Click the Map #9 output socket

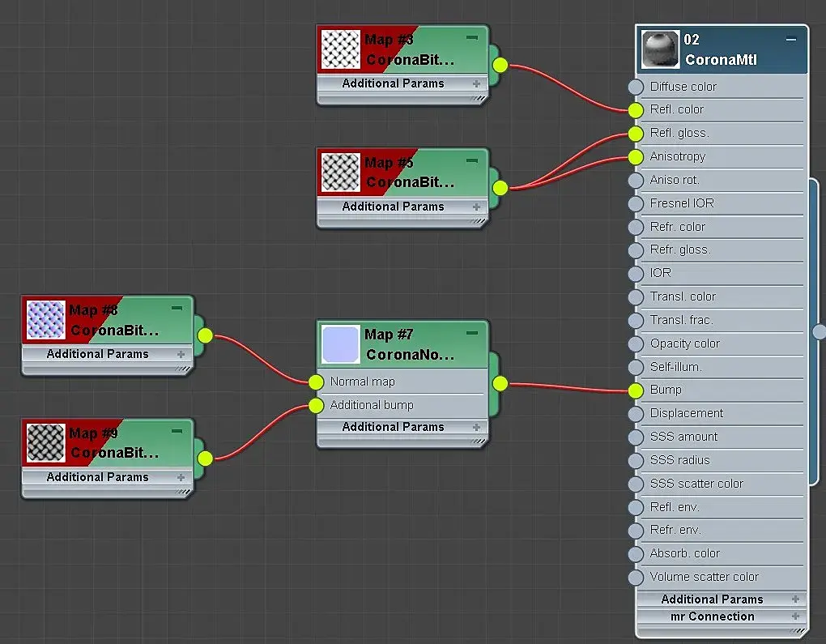205,458
